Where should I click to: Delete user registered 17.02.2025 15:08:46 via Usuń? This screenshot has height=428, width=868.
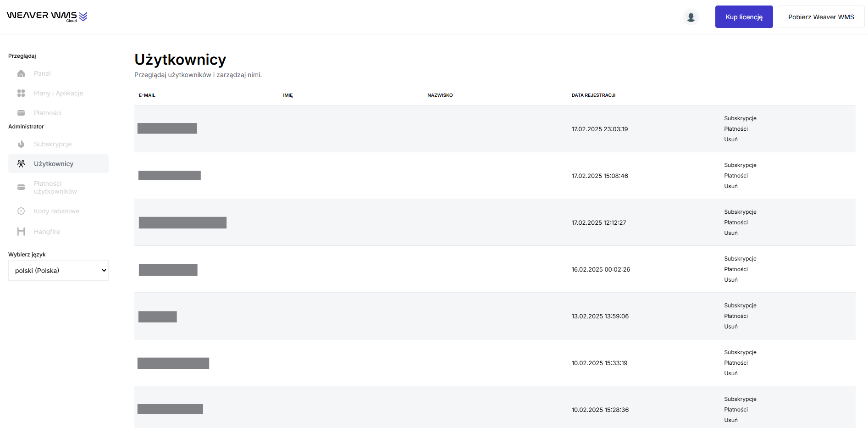[731, 186]
